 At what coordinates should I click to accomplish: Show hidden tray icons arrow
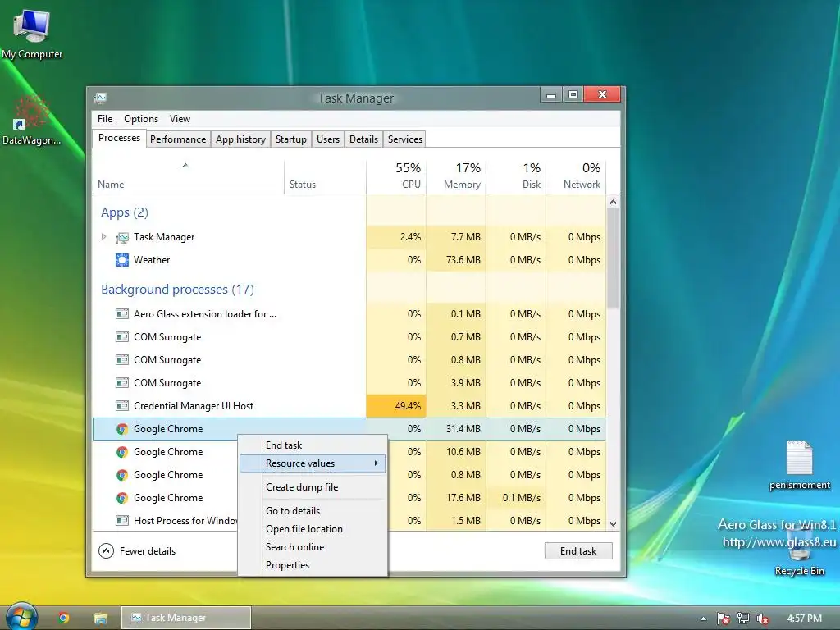703,619
